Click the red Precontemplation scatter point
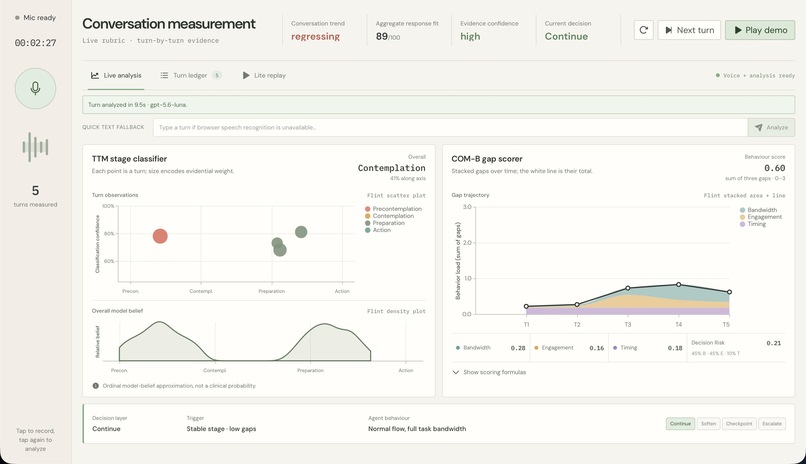Screen dimensions: 806x464 click(x=160, y=236)
